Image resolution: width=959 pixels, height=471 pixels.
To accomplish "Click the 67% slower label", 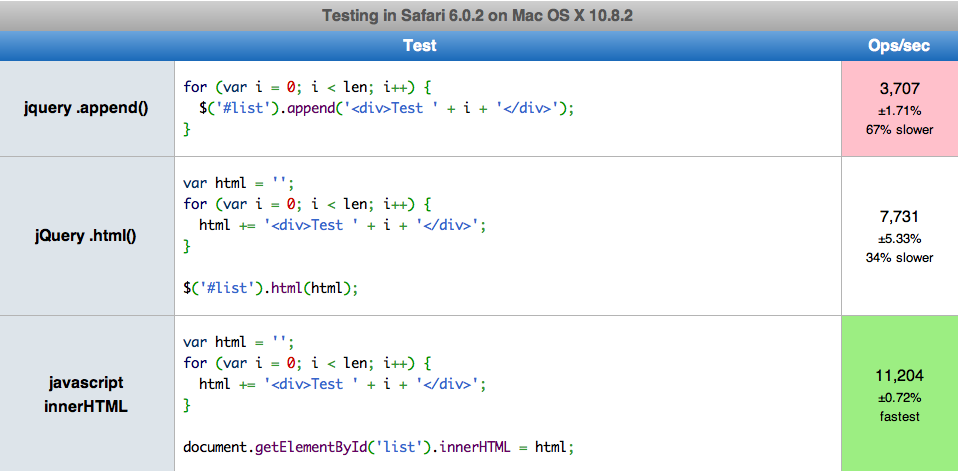I will [900, 130].
